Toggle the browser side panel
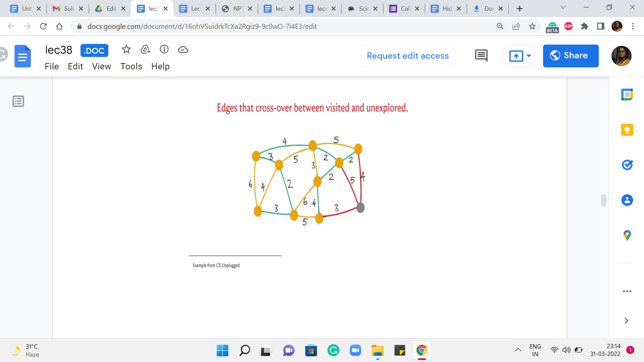 tap(600, 26)
